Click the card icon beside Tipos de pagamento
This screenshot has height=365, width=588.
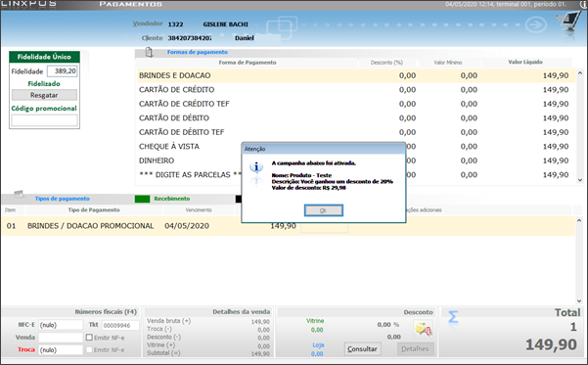pos(19,195)
